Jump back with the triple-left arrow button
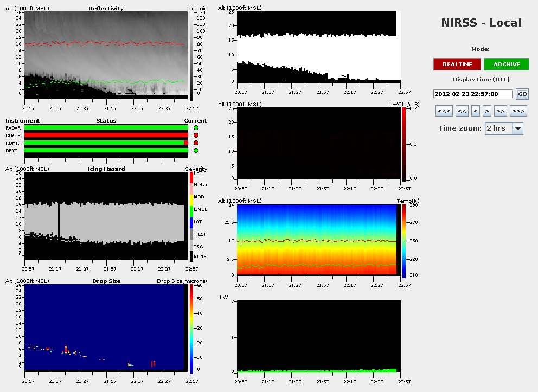This screenshot has height=392, width=538. tap(443, 111)
